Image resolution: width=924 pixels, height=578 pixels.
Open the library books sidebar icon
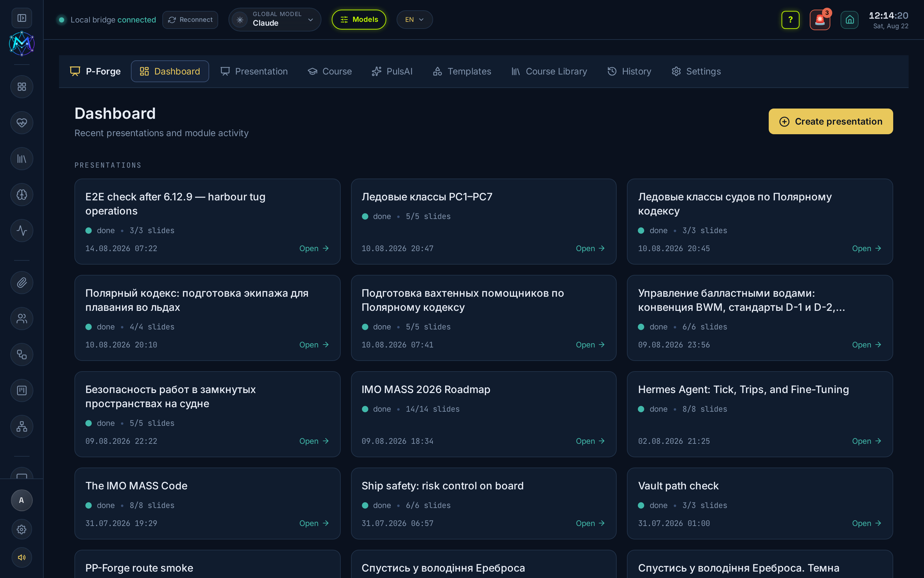(22, 159)
